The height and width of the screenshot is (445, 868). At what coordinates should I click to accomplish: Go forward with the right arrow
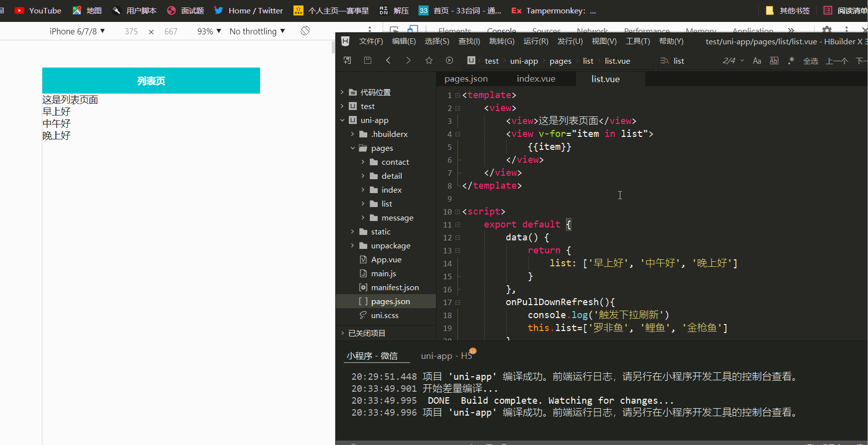409,60
